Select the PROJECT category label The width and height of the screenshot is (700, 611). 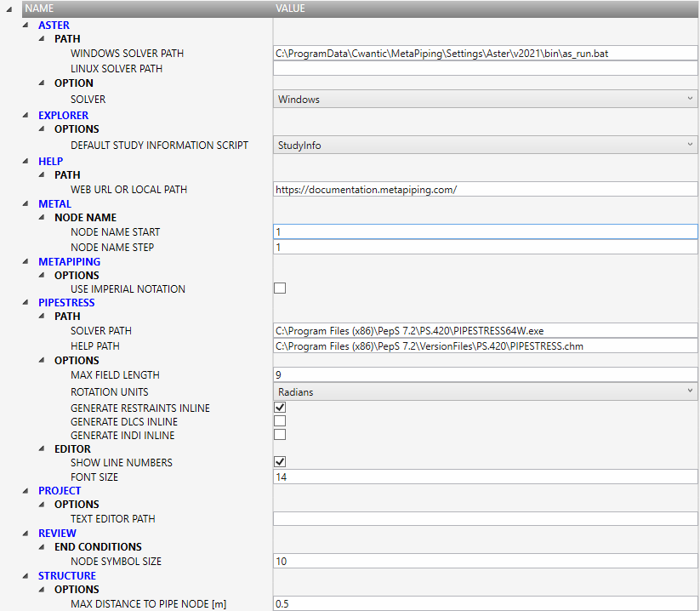tap(60, 490)
